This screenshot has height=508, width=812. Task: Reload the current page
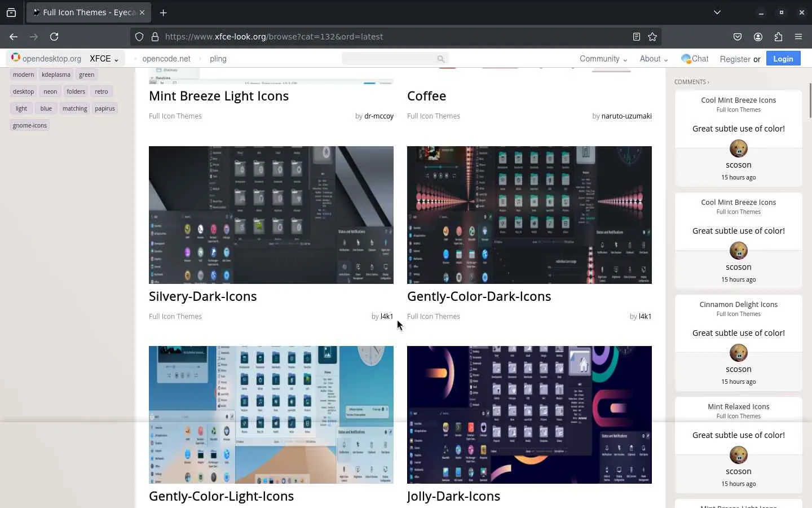(54, 37)
